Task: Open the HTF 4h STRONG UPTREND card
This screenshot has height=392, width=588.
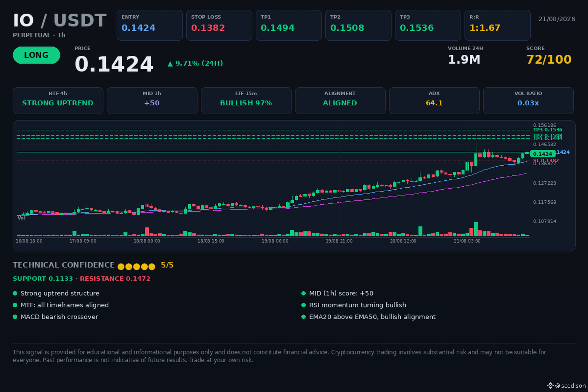Action: 58,101
